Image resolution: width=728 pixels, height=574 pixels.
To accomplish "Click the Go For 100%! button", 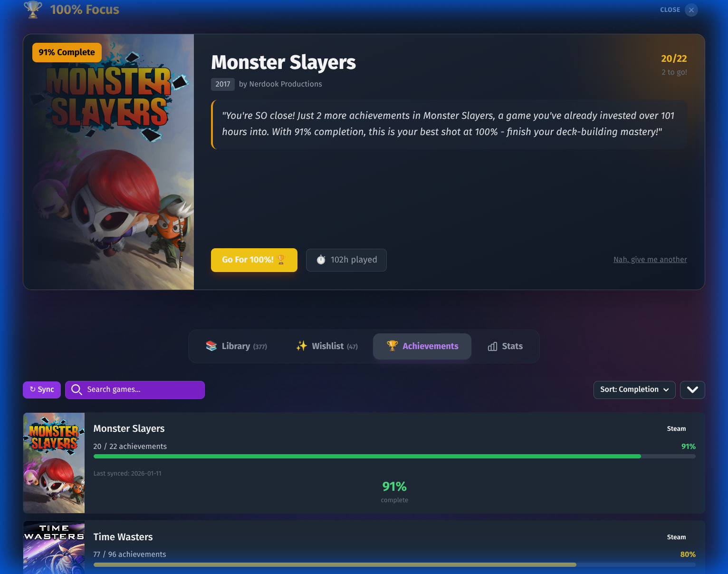I will point(254,260).
